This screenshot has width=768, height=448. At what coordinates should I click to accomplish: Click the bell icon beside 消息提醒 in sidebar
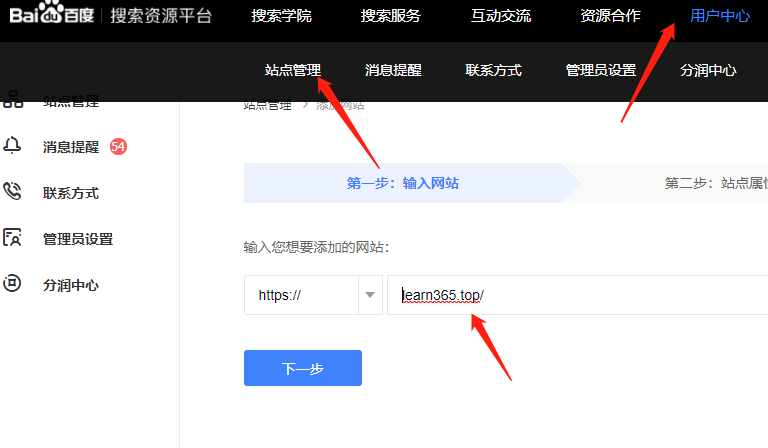tap(13, 146)
